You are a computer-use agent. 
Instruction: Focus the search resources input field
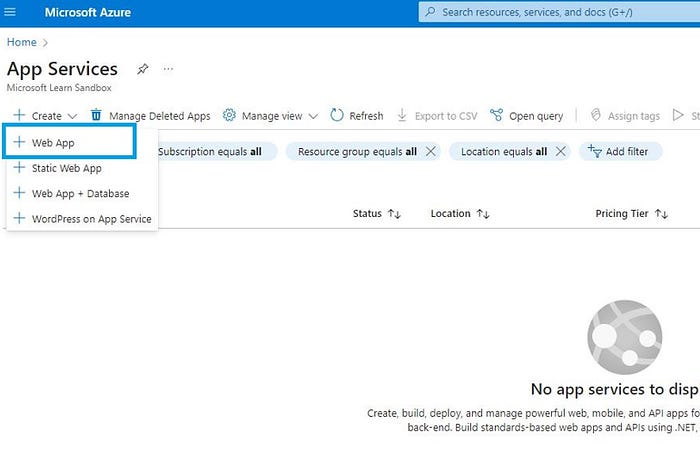pos(559,12)
